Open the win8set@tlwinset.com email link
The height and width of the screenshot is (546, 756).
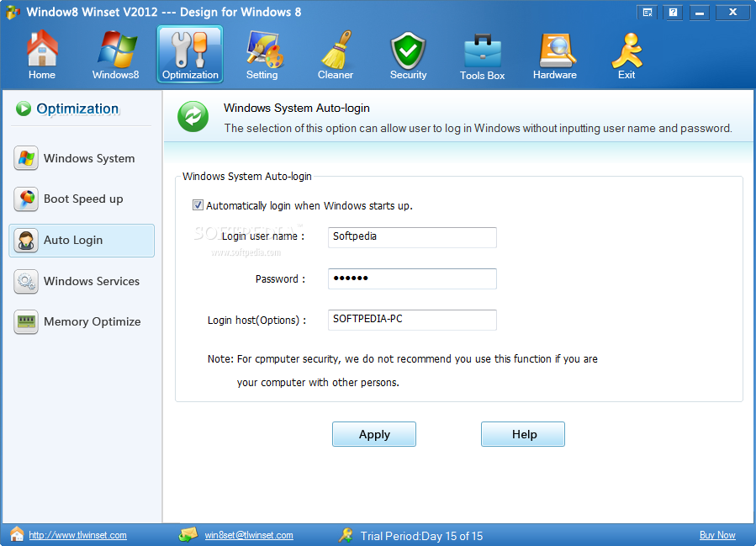[x=249, y=535]
